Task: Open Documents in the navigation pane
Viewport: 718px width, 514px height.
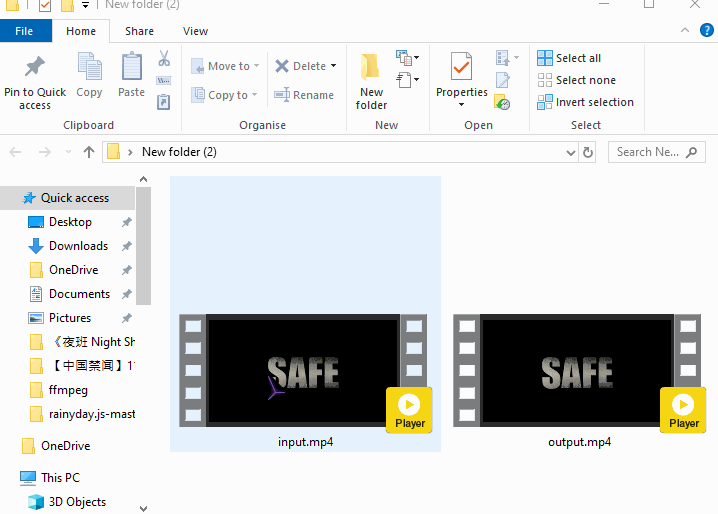Action: point(79,294)
